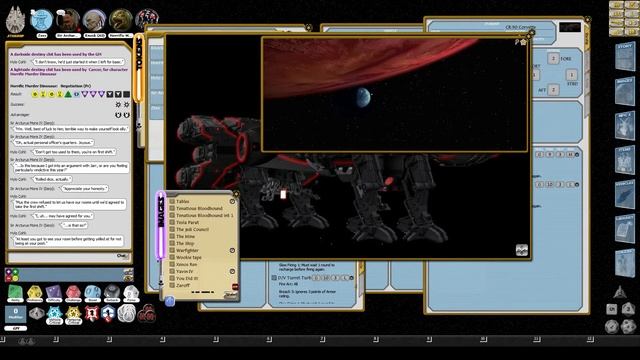Select the yellow Proficiency die
Screen dimensions: 640x360
[35, 293]
